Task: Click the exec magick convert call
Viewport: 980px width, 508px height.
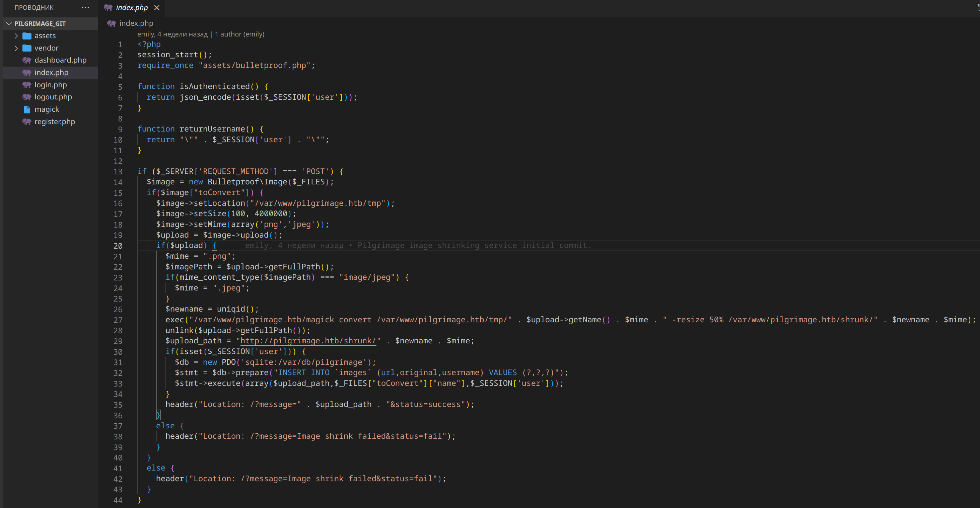Action: 570,320
